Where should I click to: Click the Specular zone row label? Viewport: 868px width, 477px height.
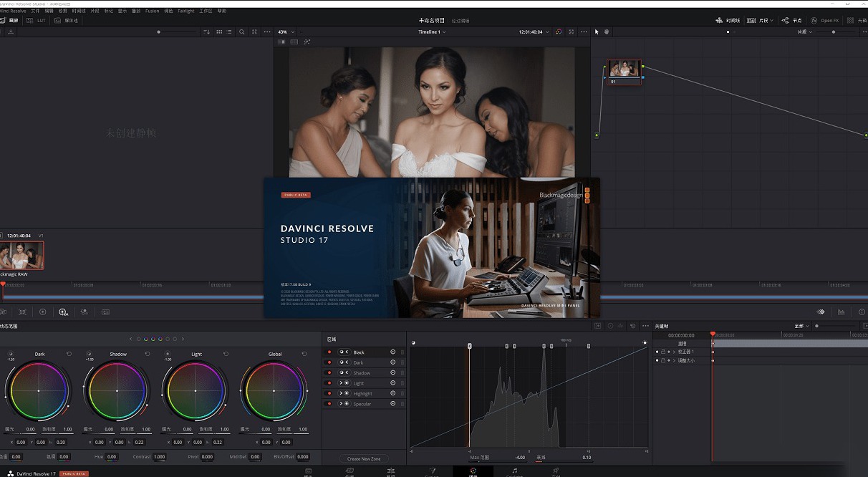pyautogui.click(x=362, y=404)
